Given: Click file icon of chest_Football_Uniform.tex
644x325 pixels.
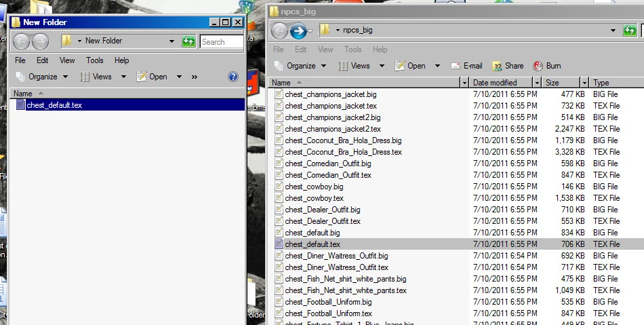Looking at the screenshot, I should tap(279, 313).
